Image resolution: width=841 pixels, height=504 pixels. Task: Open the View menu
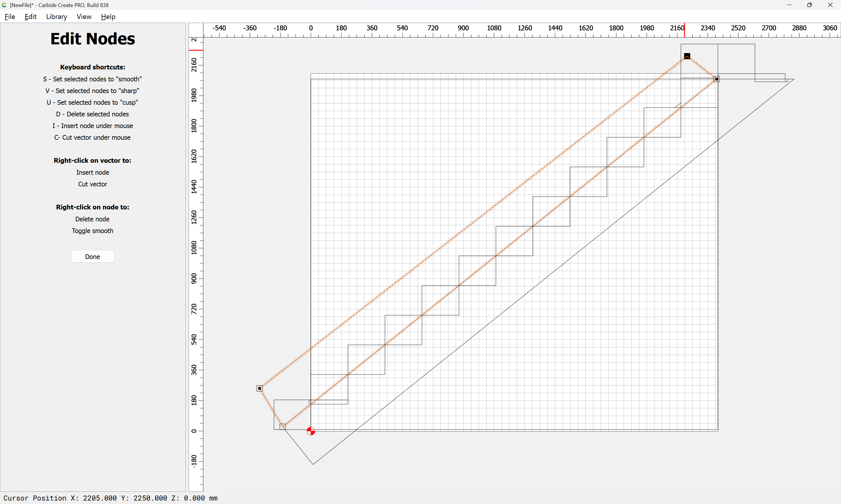(84, 17)
